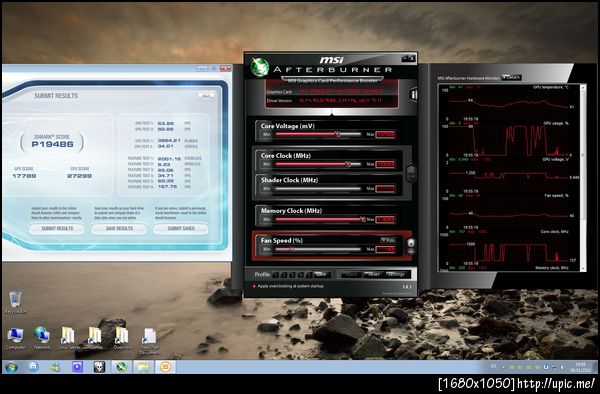600x394 pixels.
Task: Select profile slot 1
Action: (276, 275)
